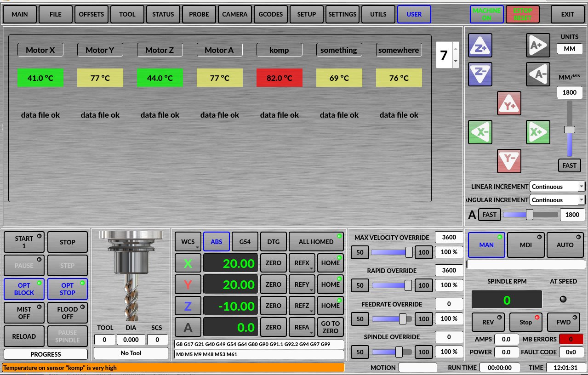Adjust the MM/MIN vertical jog slider
The width and height of the screenshot is (588, 375).
click(570, 129)
